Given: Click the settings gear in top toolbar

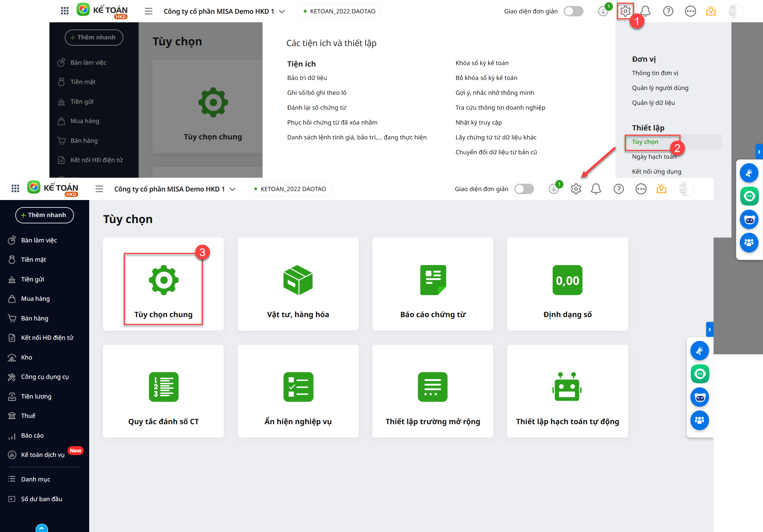Looking at the screenshot, I should [x=625, y=11].
